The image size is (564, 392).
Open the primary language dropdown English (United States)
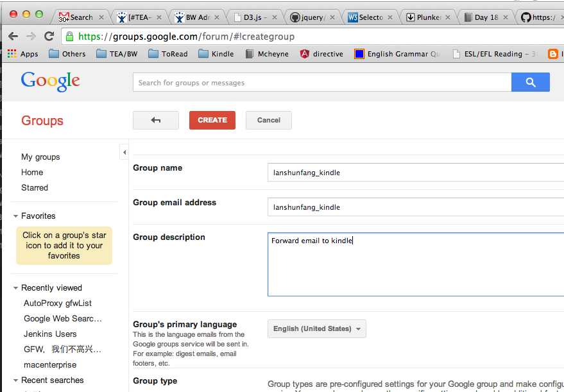coord(316,328)
